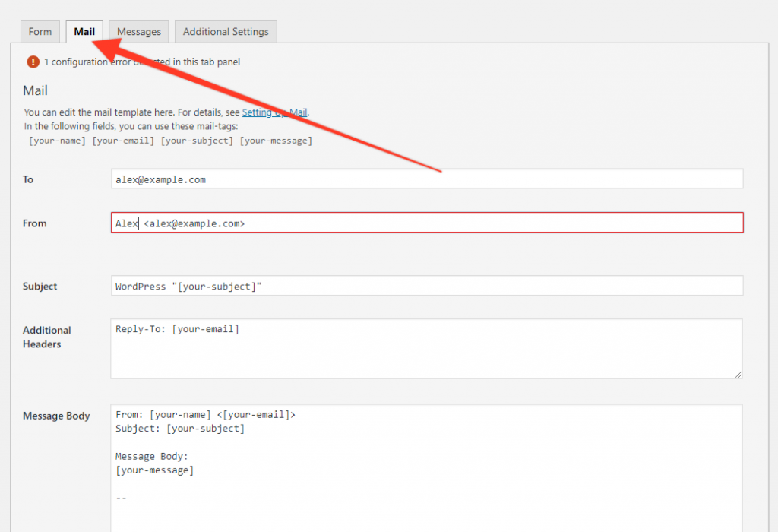Viewport: 778px width, 532px height.
Task: Click the To email input field
Action: tap(427, 179)
